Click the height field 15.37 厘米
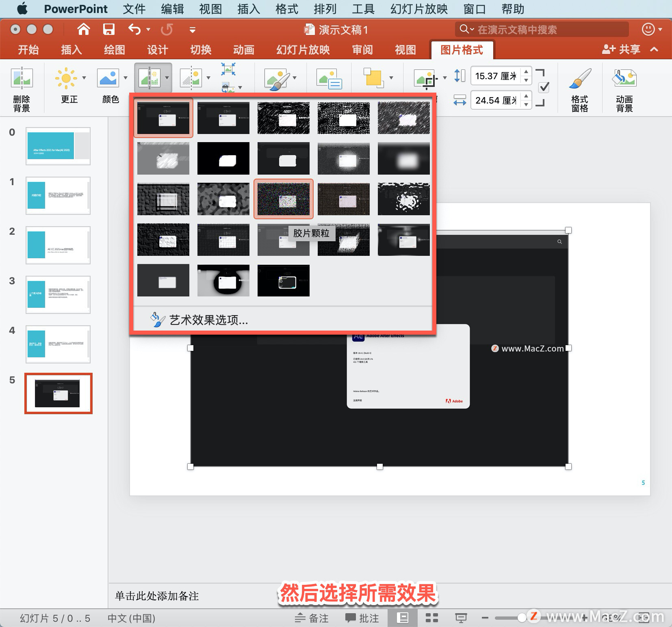Screen dimensions: 672x627 click(x=496, y=76)
